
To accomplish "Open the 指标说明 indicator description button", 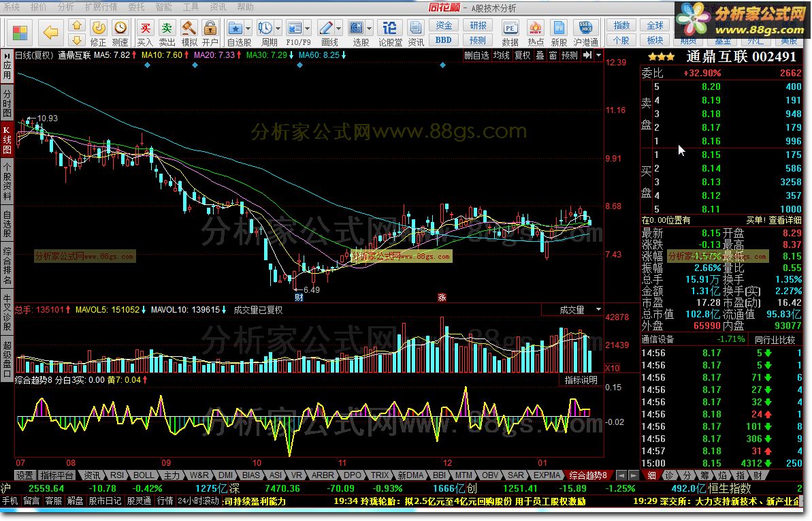I will [581, 380].
